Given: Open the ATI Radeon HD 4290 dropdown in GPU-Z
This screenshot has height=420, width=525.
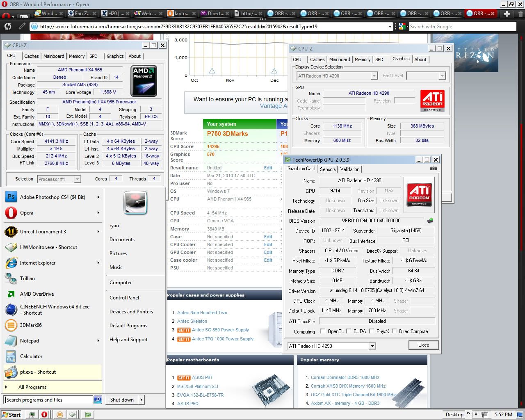Looking at the screenshot, I should (372, 346).
